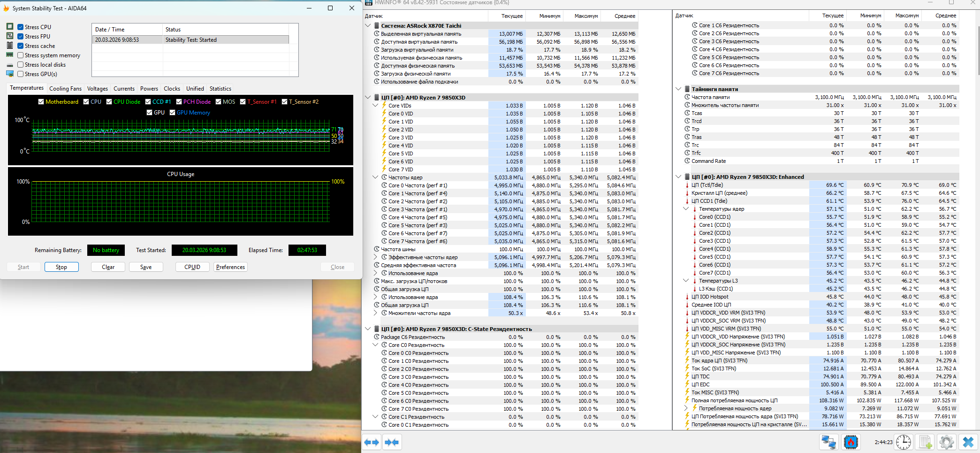Enable the Stress local disks checkbox

(21, 65)
